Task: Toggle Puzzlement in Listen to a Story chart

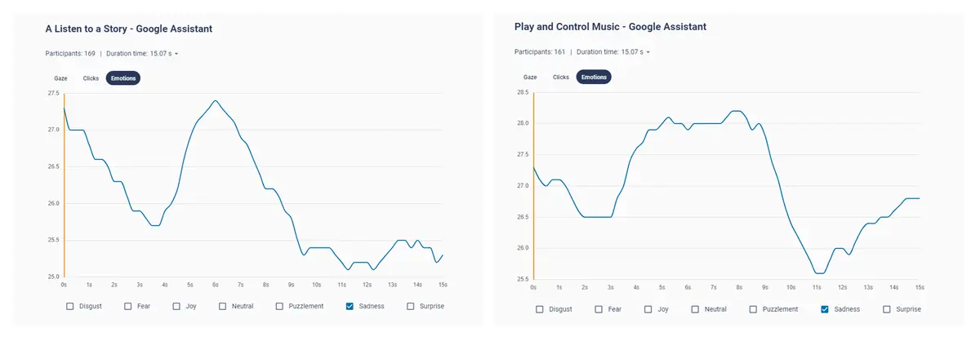Action: click(x=280, y=306)
